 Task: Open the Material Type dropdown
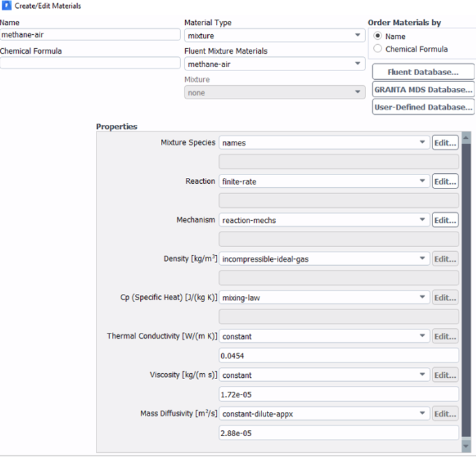point(274,36)
